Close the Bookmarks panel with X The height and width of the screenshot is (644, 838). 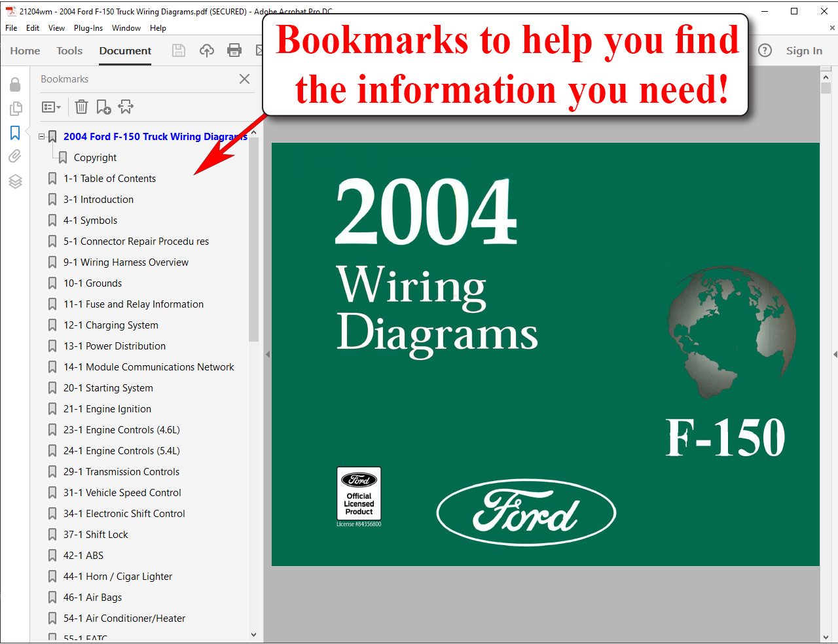click(244, 79)
